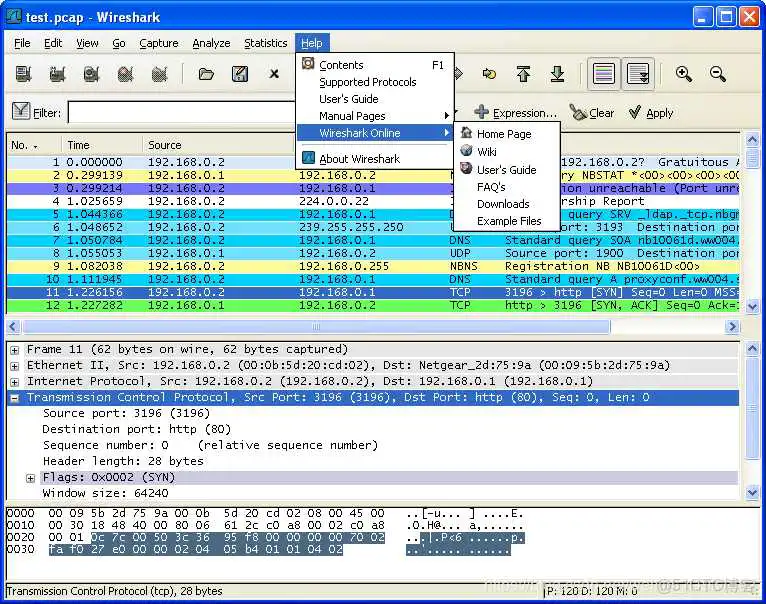
Task: Sort by the Source column header
Action: coord(218,145)
